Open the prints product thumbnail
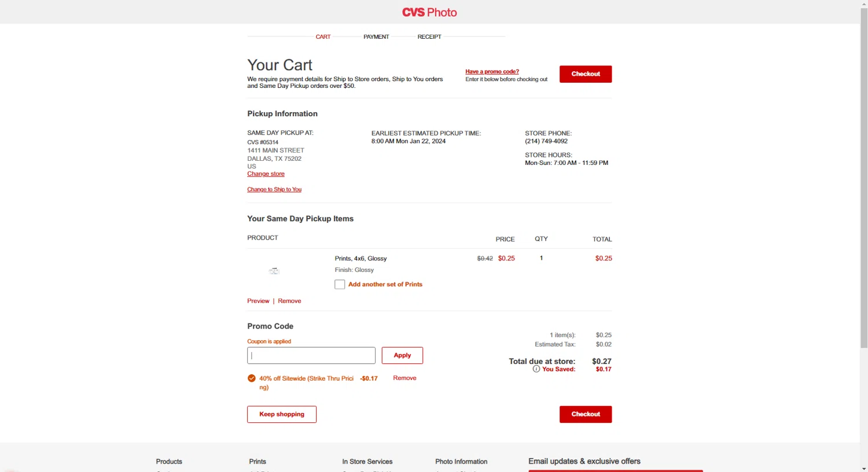The height and width of the screenshot is (472, 868). click(x=274, y=271)
